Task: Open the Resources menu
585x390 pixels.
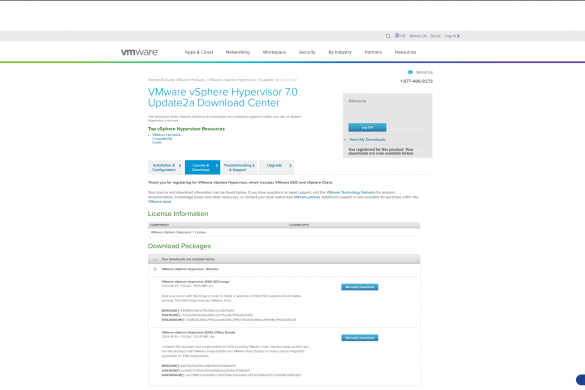Action: 405,52
